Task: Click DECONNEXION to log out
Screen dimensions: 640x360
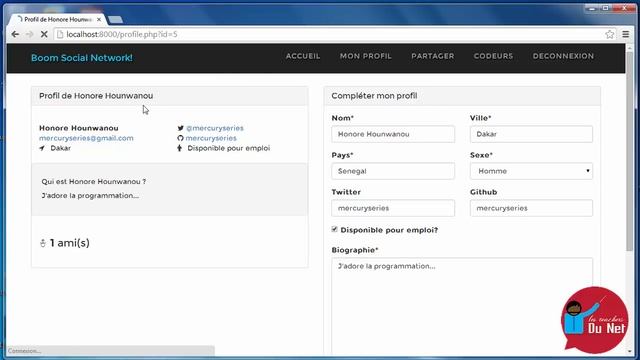Action: pos(563,56)
